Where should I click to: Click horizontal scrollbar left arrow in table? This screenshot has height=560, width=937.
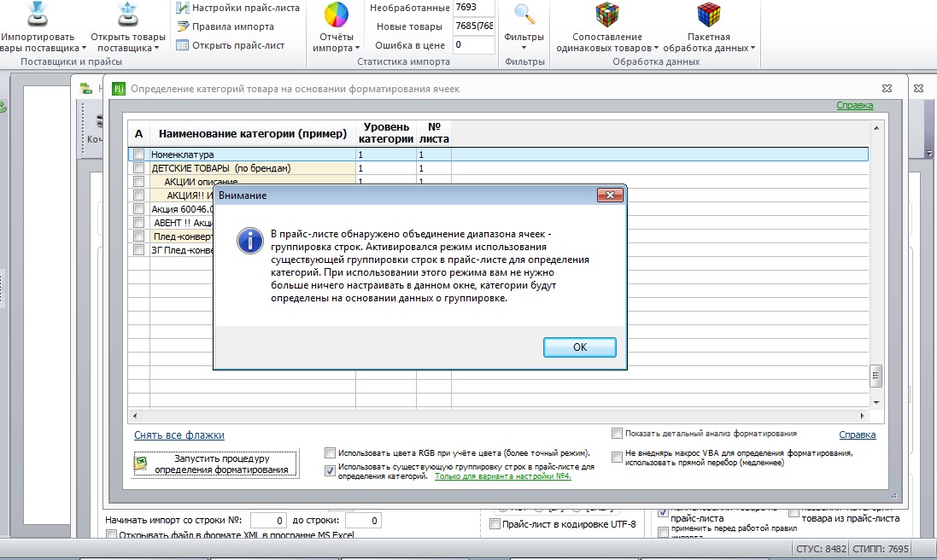(x=134, y=416)
